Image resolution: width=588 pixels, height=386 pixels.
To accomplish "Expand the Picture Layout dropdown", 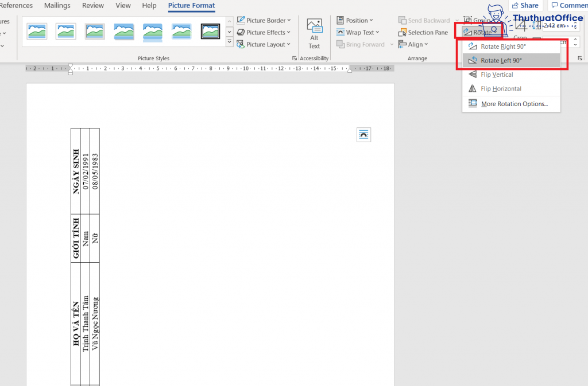I will pyautogui.click(x=264, y=44).
